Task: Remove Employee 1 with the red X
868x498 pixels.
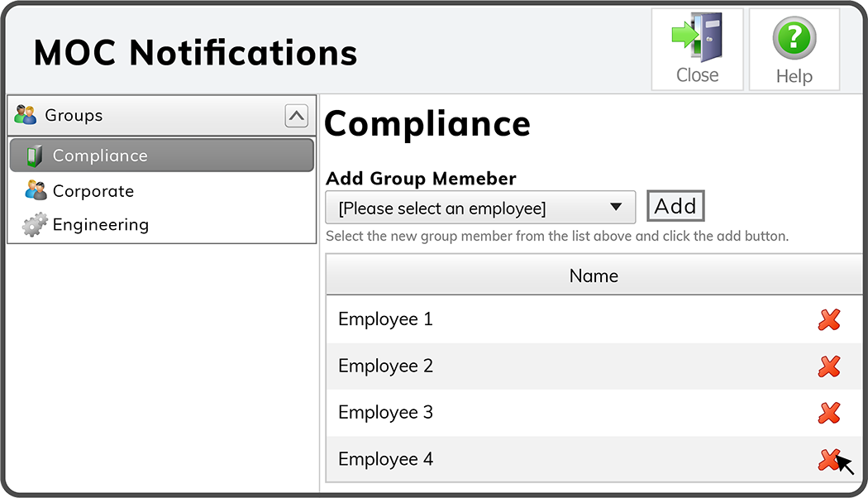Action: [828, 319]
